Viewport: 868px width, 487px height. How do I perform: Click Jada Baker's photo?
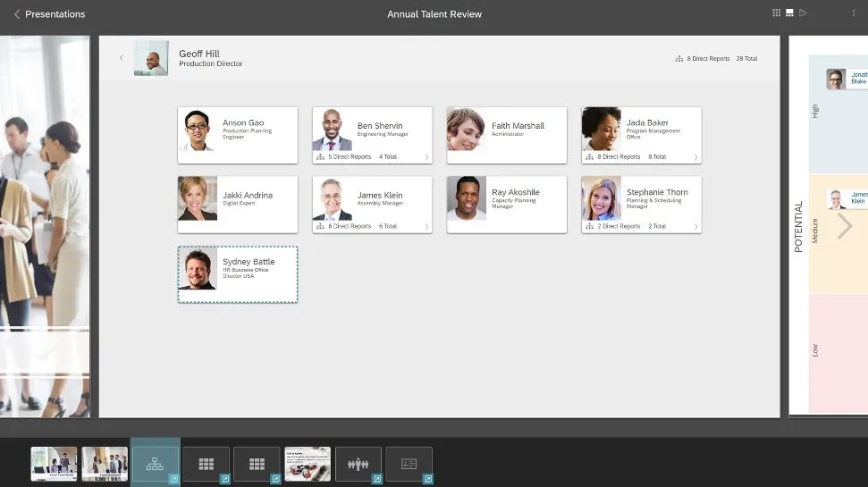point(602,129)
